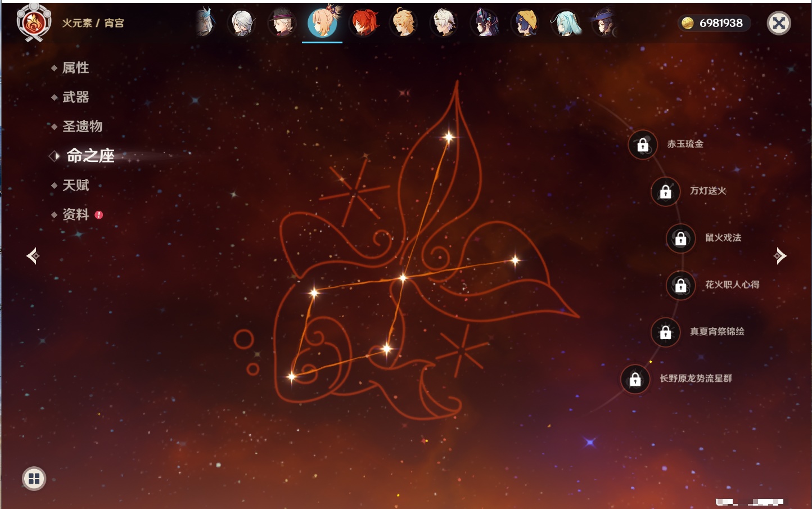Open the locked 赤玉琉金 constellation icon
812x509 pixels.
[643, 145]
